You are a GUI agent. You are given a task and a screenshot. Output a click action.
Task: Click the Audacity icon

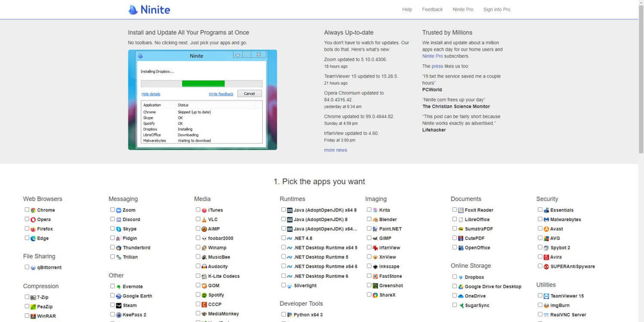pyautogui.click(x=204, y=267)
